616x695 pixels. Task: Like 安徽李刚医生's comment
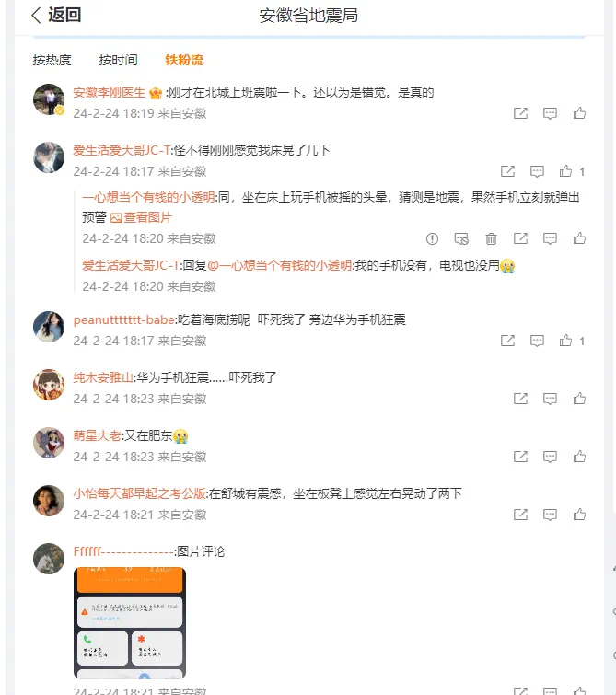pyautogui.click(x=579, y=113)
